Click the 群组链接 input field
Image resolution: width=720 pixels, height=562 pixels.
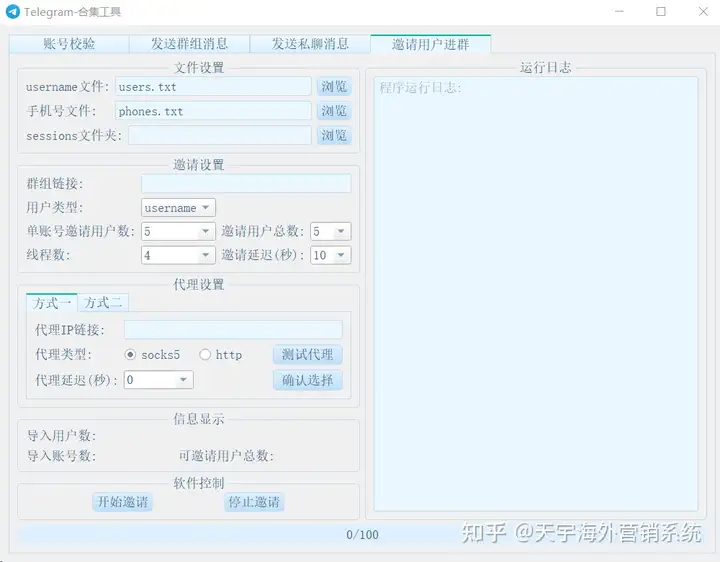[x=246, y=183]
